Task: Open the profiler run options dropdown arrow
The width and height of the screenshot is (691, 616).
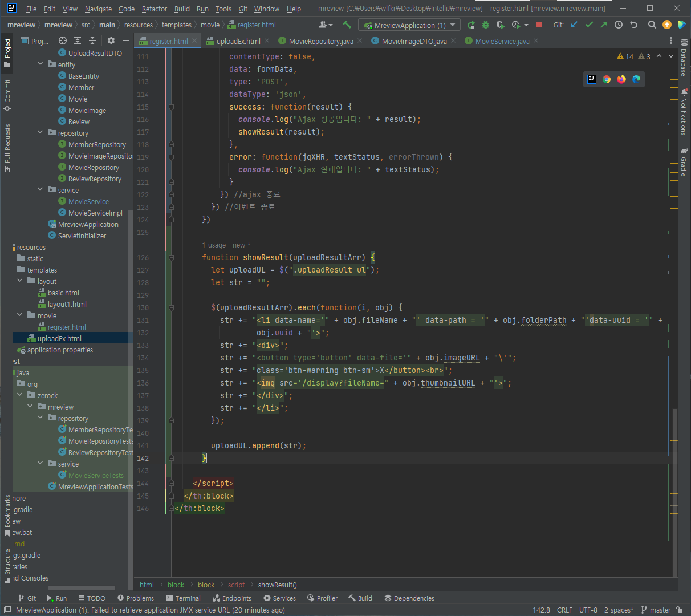Action: click(526, 25)
